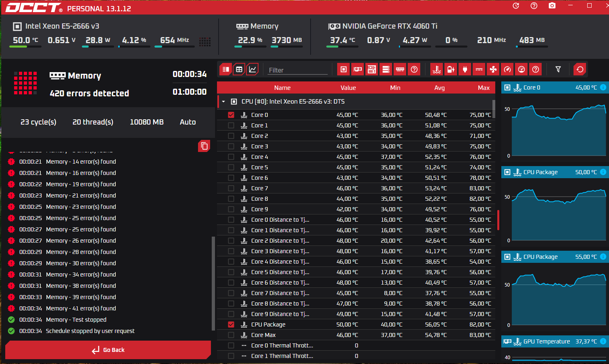Screen dimensions: 609x364
Task: Sort the table by Max column
Action: [x=484, y=87]
